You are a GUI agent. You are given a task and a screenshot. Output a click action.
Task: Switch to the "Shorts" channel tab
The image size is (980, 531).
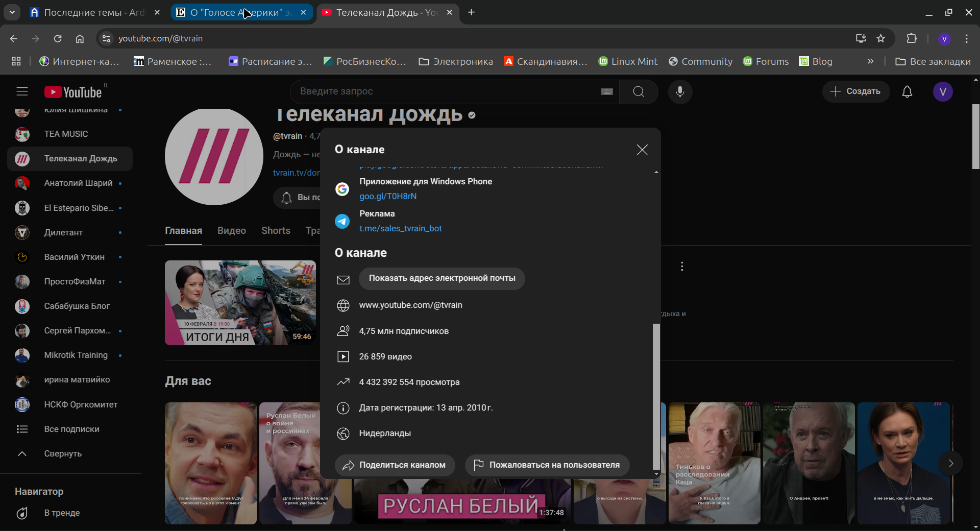276,231
